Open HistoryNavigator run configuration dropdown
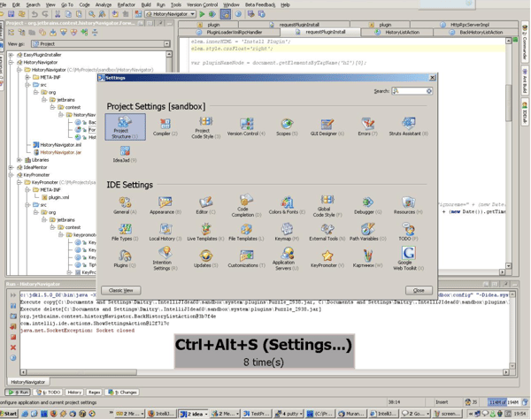Viewport: 531px width, 420px height. point(171,14)
